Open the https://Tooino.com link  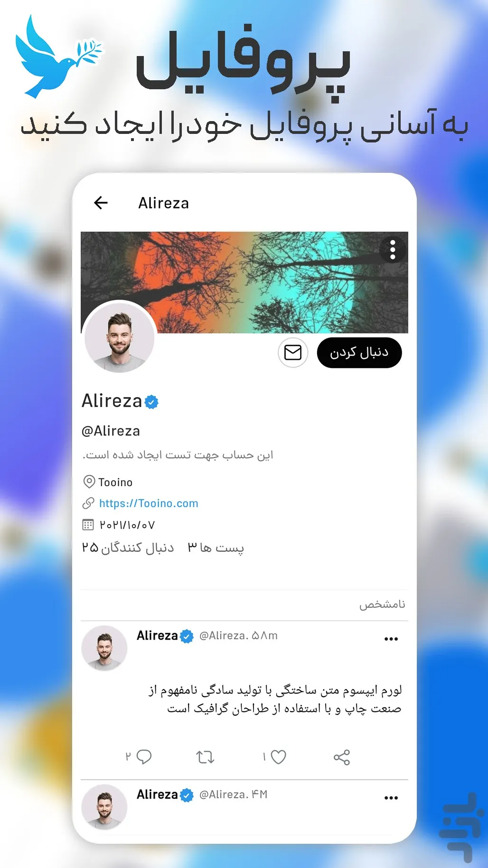(149, 503)
